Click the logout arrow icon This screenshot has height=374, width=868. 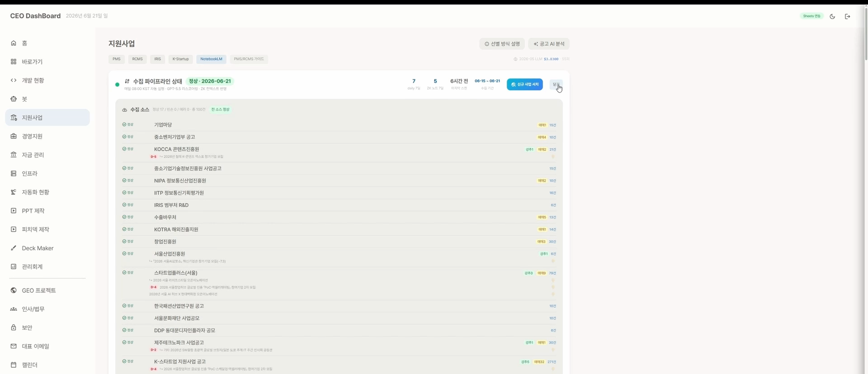tap(848, 16)
